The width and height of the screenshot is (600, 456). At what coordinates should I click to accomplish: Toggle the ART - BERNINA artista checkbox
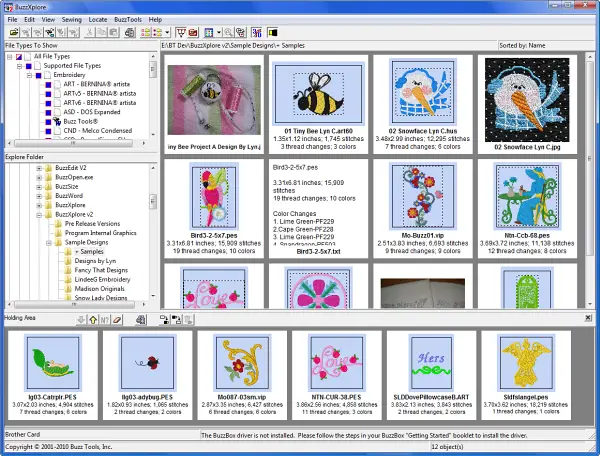pos(48,85)
